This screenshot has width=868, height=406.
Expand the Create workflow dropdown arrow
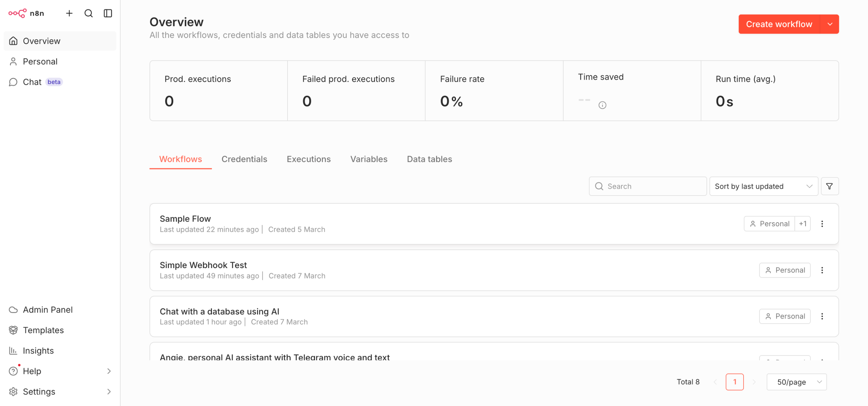pos(830,24)
